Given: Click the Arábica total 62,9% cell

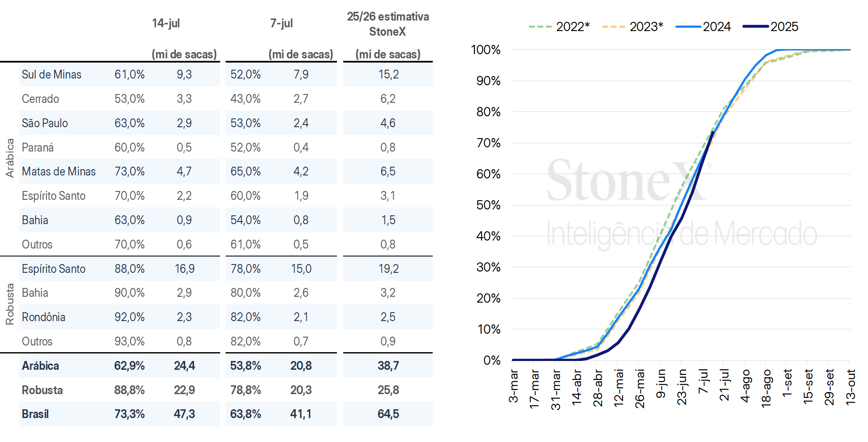Looking at the screenshot, I should pyautogui.click(x=129, y=366).
